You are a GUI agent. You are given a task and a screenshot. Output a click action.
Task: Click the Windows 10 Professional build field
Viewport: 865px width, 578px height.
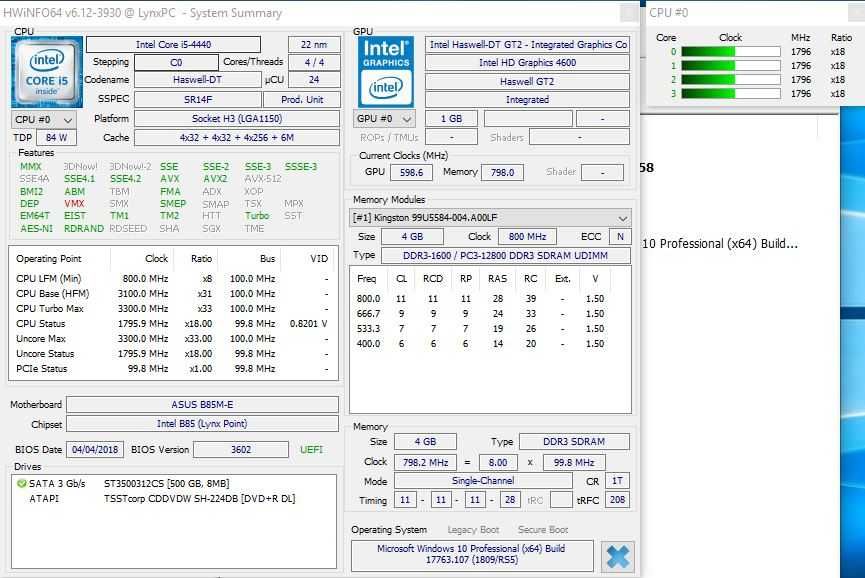pyautogui.click(x=472, y=555)
